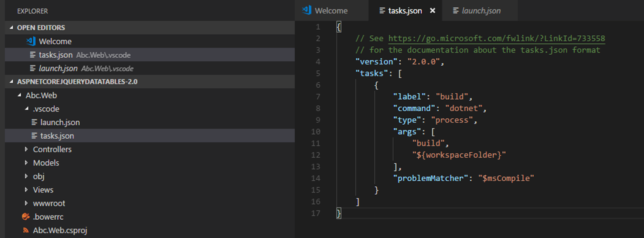Click the "${workspaceFolder}" string in the editor
The width and height of the screenshot is (644, 238).
point(459,156)
